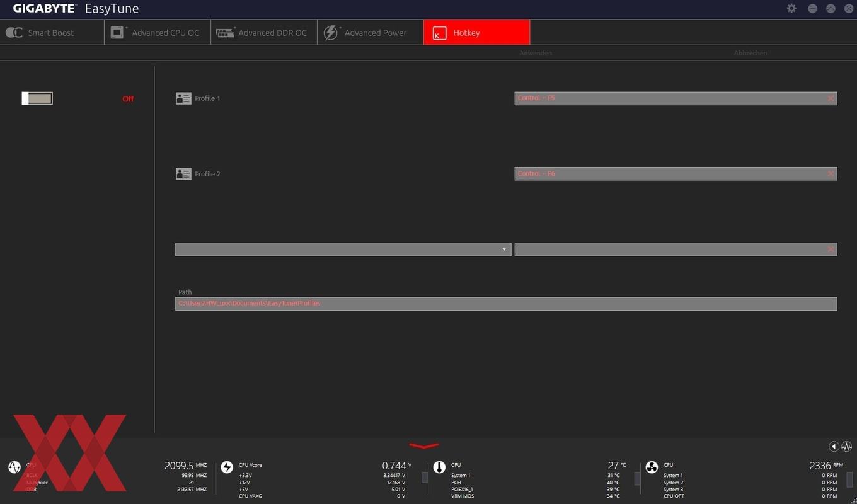This screenshot has height=504, width=857.
Task: Click the Advanced Power lightning icon
Action: pyautogui.click(x=331, y=33)
